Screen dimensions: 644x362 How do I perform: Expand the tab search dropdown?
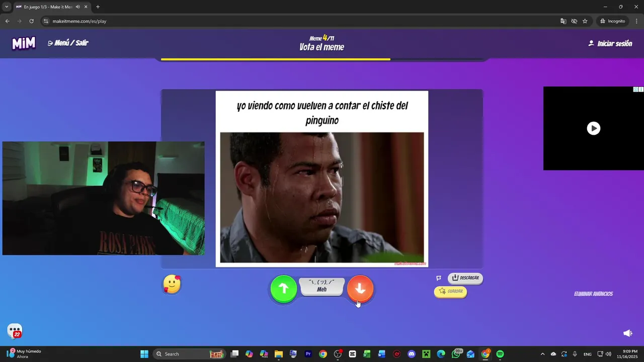click(7, 7)
